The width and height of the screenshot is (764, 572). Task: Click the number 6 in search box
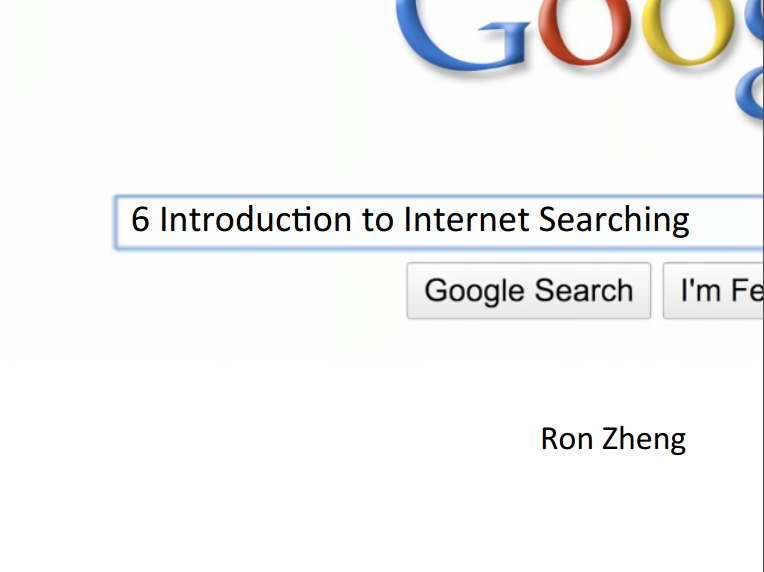tap(140, 219)
